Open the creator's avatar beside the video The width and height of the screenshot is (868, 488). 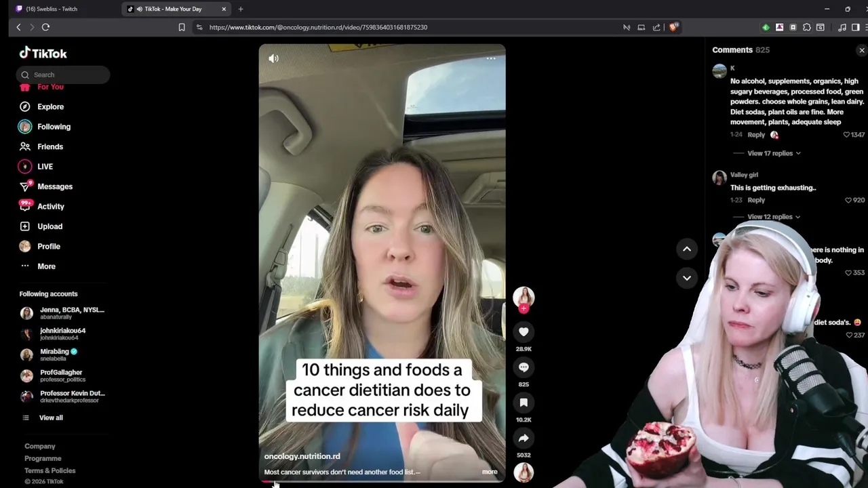point(524,297)
